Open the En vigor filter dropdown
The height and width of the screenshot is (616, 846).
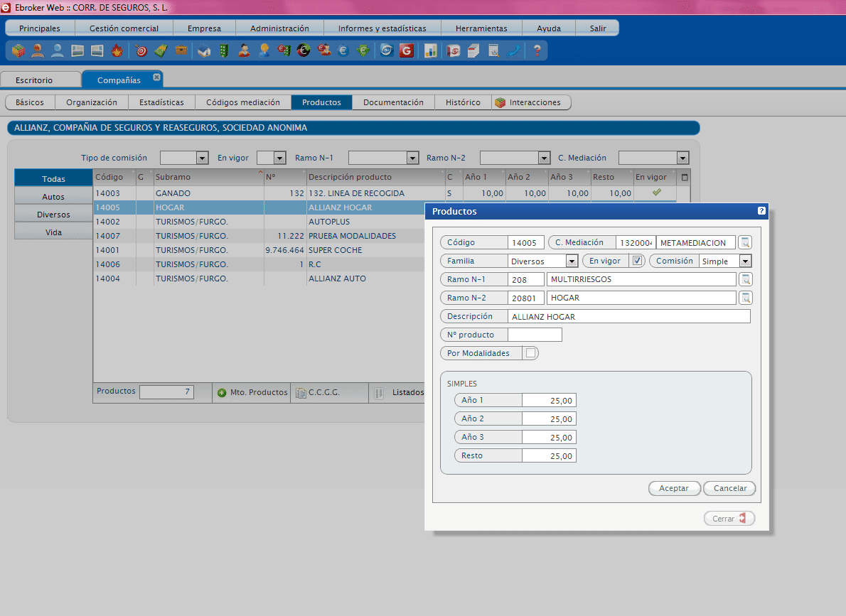click(x=279, y=158)
